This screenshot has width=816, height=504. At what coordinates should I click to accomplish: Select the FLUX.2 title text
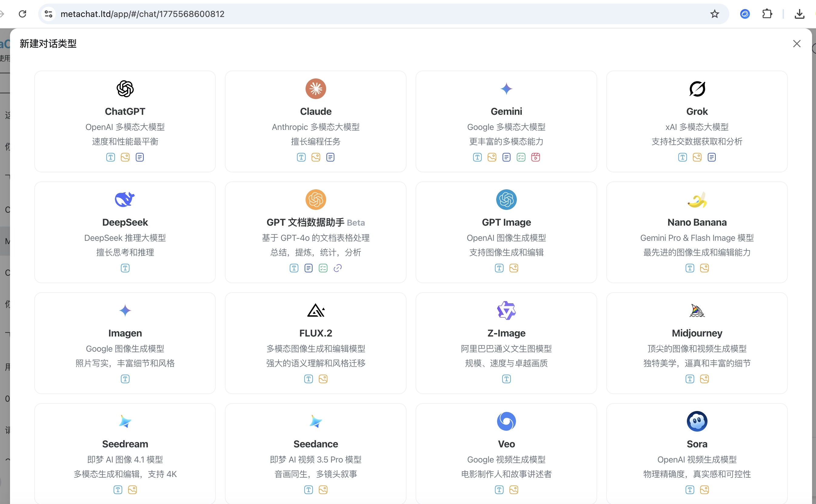(316, 333)
